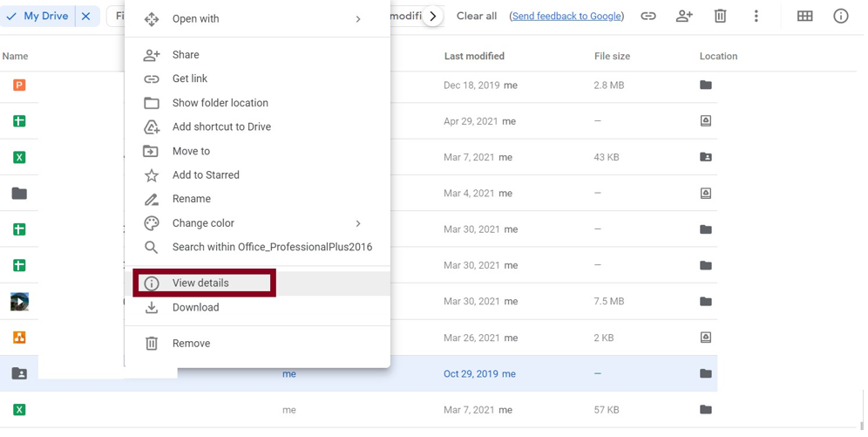This screenshot has width=868, height=437.
Task: Click the get link icon in toolbar
Action: pyautogui.click(x=648, y=16)
